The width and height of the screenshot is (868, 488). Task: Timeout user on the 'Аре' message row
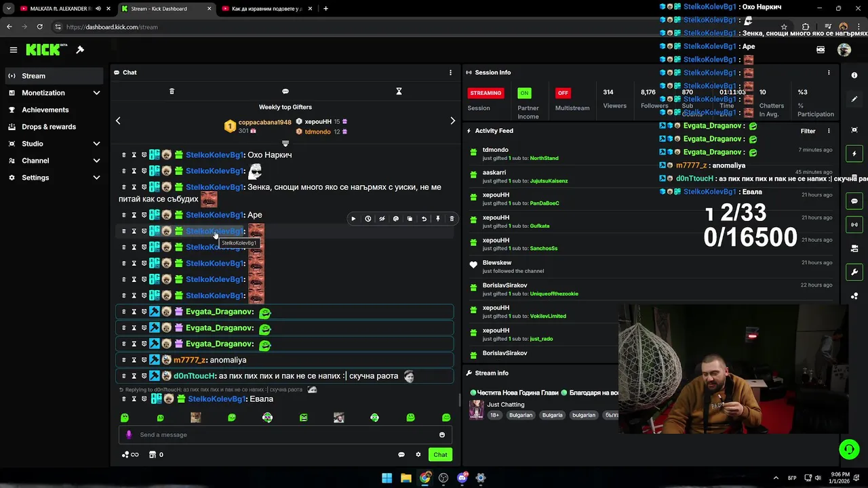(x=134, y=215)
